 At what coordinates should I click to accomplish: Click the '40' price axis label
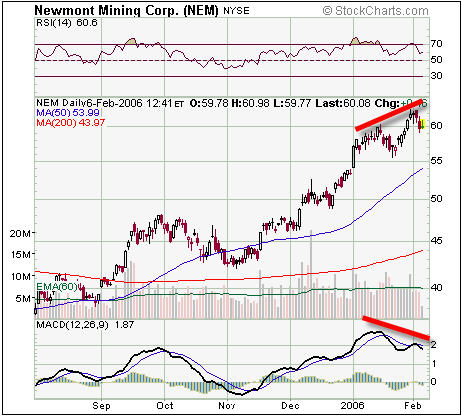[x=436, y=287]
